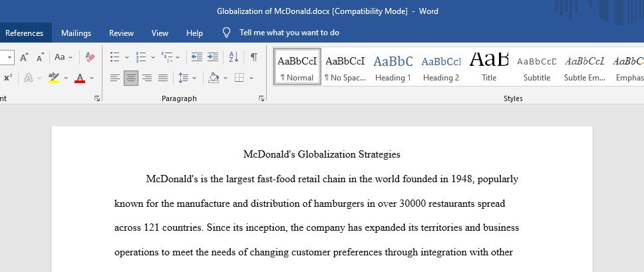Decrease the paragraph indent
This screenshot has height=272, width=644.
click(x=197, y=57)
